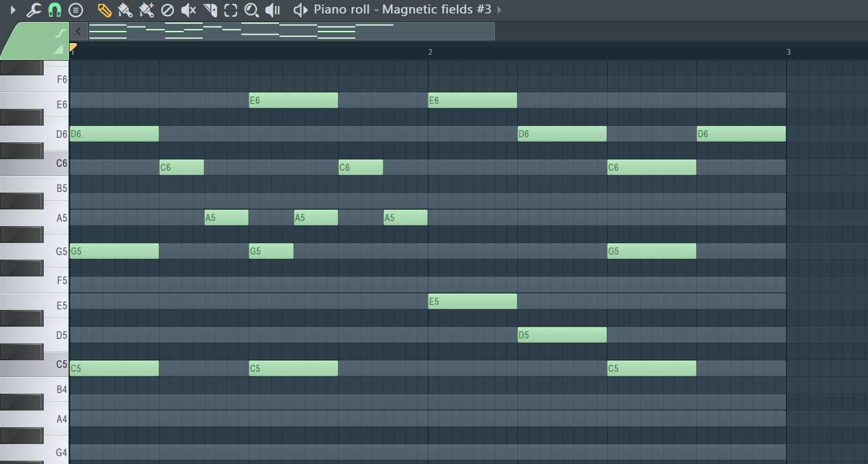Expand the target channel arrow after the title

tap(499, 10)
